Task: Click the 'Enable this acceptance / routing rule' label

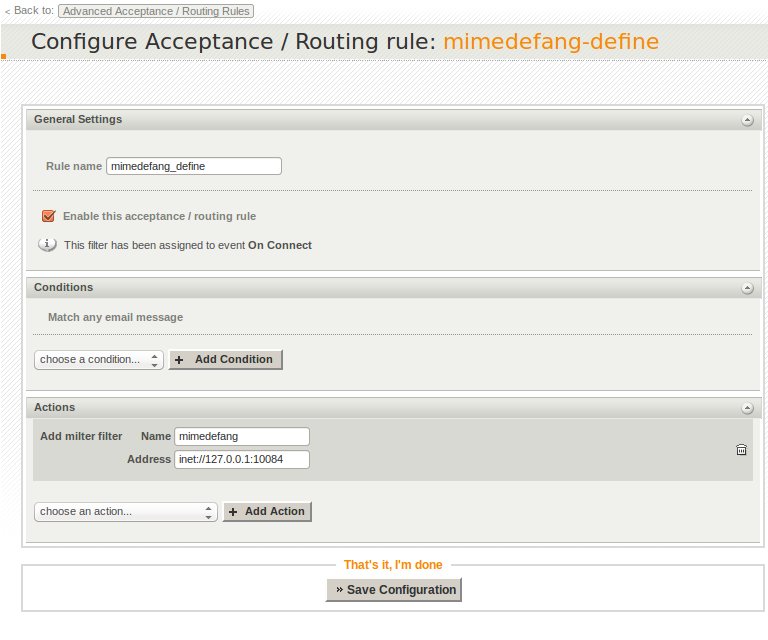Action: [x=159, y=216]
